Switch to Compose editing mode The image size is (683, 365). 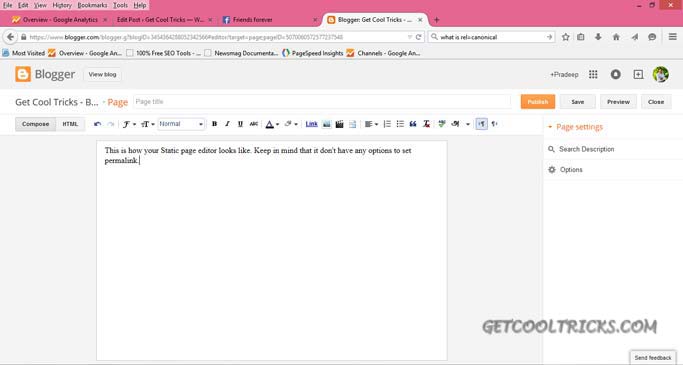(x=36, y=124)
